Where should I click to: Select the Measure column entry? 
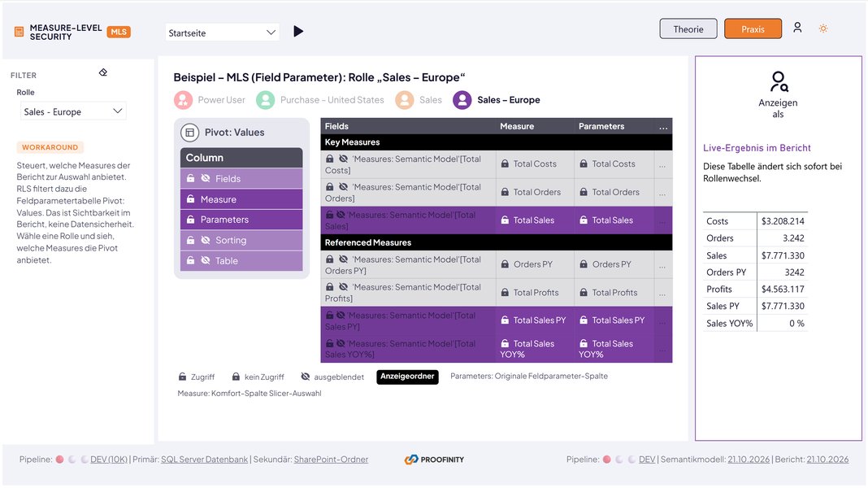pos(241,199)
